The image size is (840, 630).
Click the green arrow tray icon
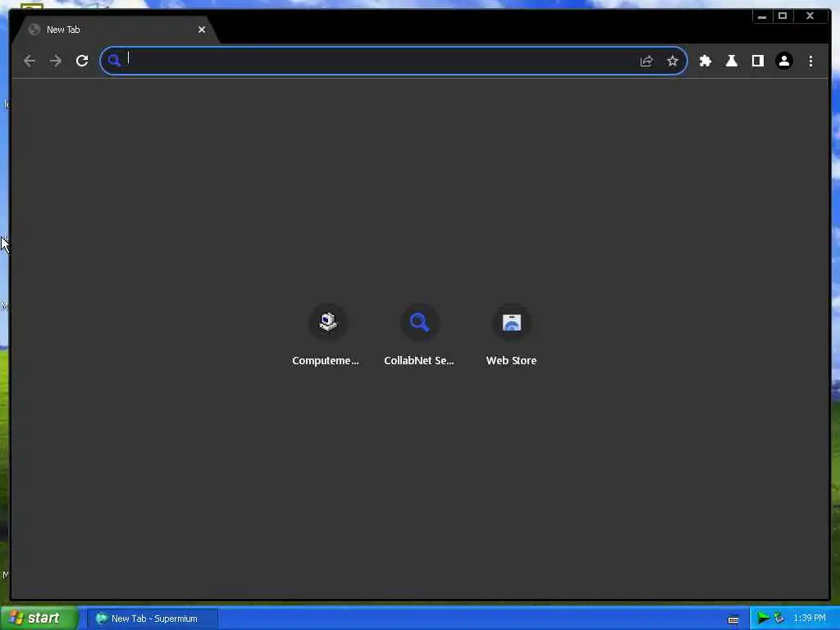pyautogui.click(x=763, y=619)
